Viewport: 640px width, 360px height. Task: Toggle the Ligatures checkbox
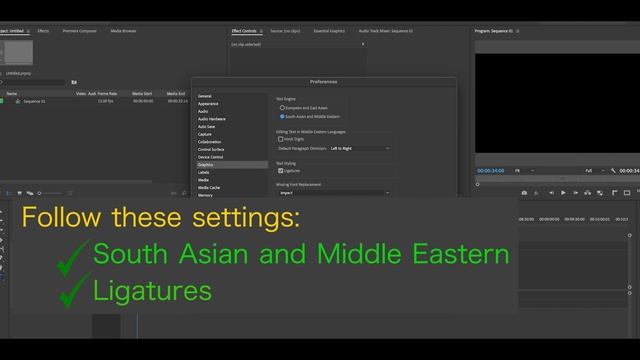pos(280,171)
